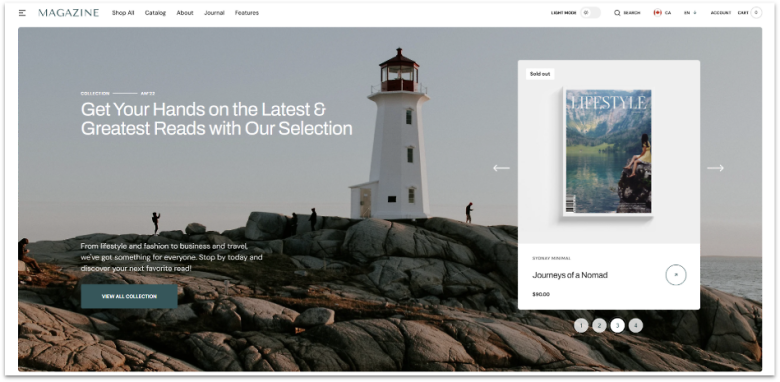Screen dimensions: 780x382
Task: Click the search magnifier icon
Action: [617, 13]
